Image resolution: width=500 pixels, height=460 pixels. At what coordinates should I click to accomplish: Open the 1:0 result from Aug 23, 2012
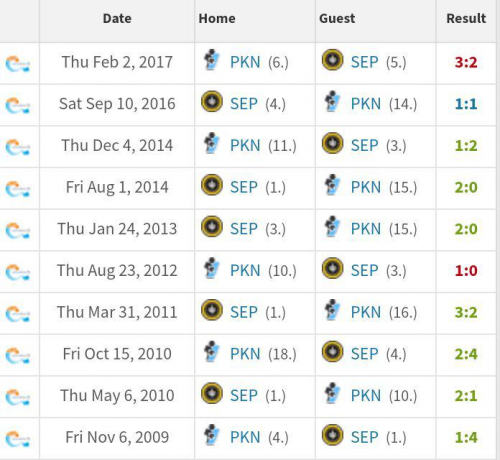pos(466,271)
